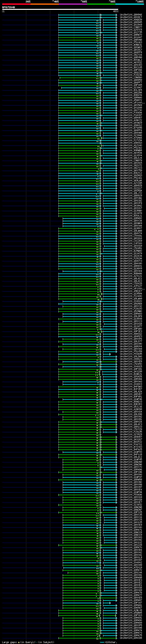Select the UniRef100_Q66PF8 label
Viewport: 146px width, 644px height.
(x=131, y=53)
